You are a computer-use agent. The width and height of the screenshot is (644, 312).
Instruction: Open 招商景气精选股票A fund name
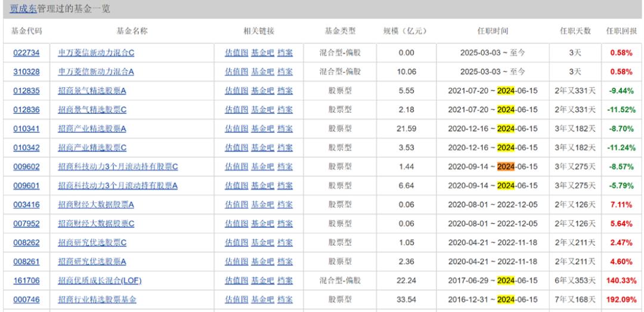(92, 91)
